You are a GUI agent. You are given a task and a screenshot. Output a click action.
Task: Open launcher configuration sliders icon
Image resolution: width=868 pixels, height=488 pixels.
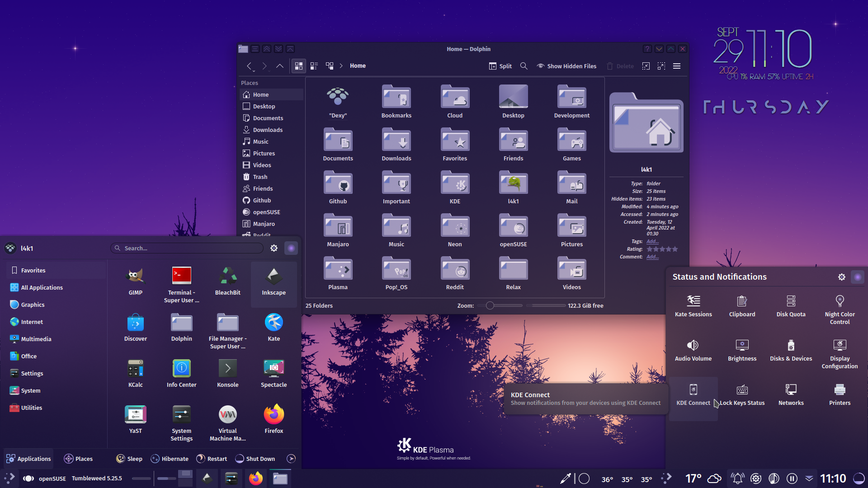click(x=274, y=248)
